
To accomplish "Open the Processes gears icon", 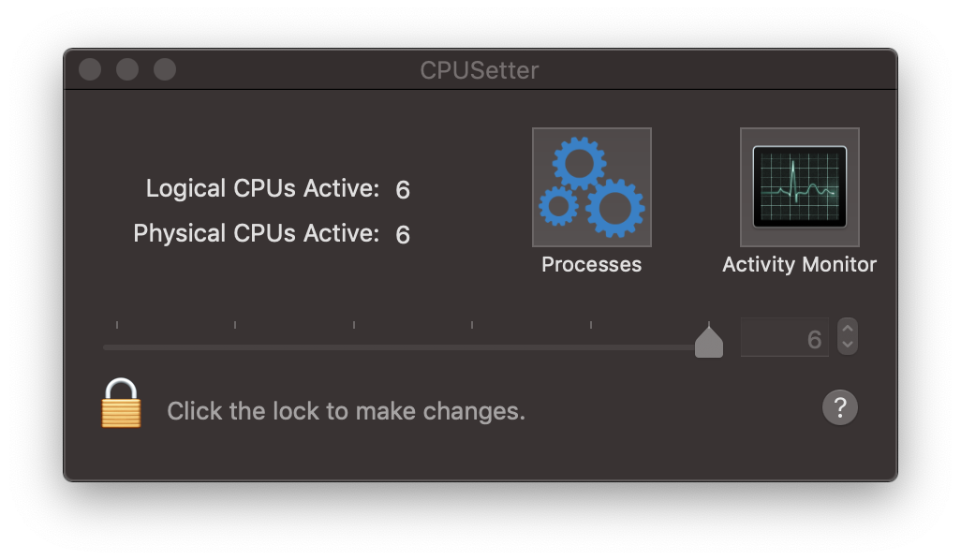I will 591,187.
